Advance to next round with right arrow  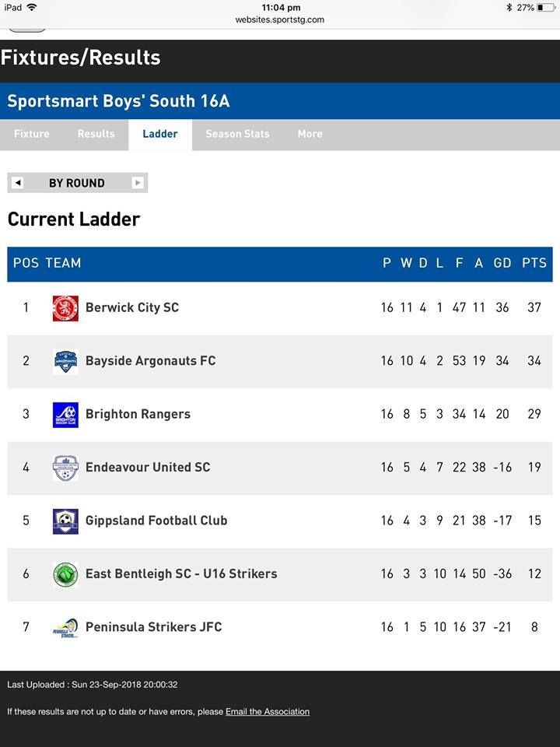[138, 183]
